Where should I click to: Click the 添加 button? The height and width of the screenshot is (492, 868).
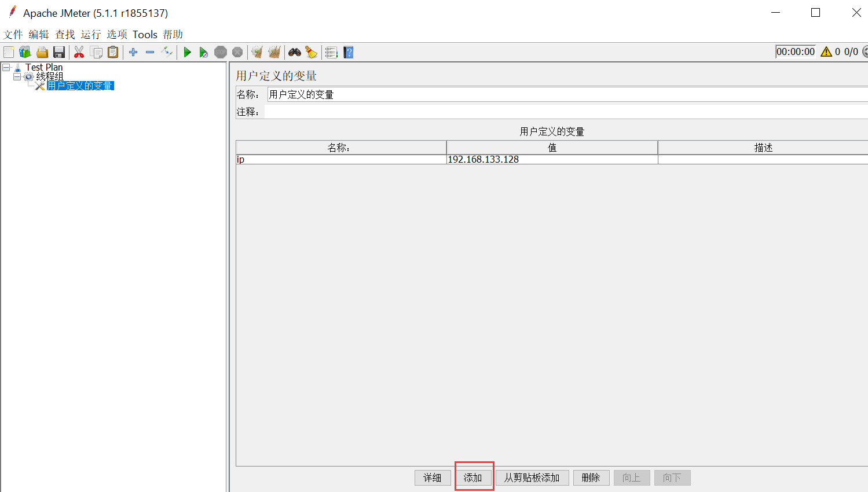coord(473,478)
